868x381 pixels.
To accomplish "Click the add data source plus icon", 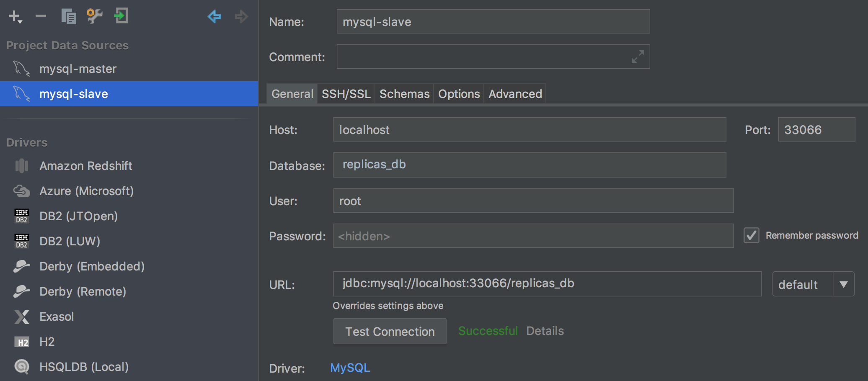I will point(15,17).
